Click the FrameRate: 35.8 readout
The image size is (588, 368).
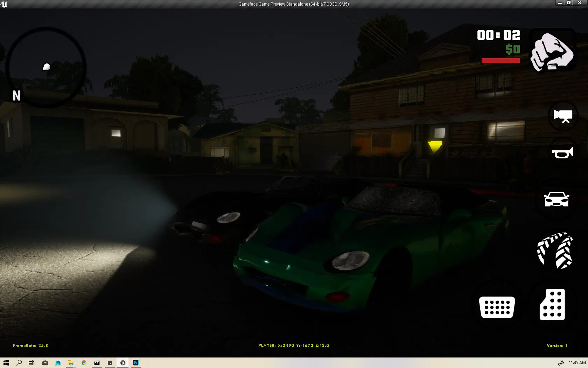click(30, 346)
